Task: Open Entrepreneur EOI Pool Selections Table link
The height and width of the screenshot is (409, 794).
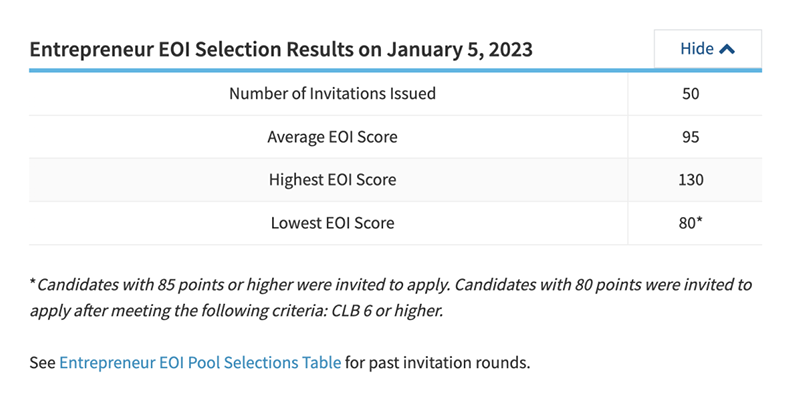Action: point(200,362)
